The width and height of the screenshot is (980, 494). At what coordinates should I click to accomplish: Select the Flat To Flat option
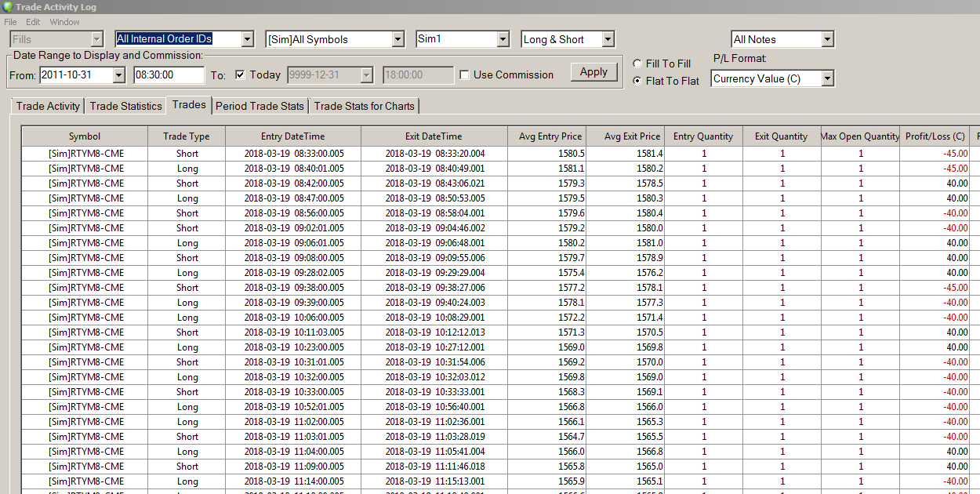tap(637, 81)
